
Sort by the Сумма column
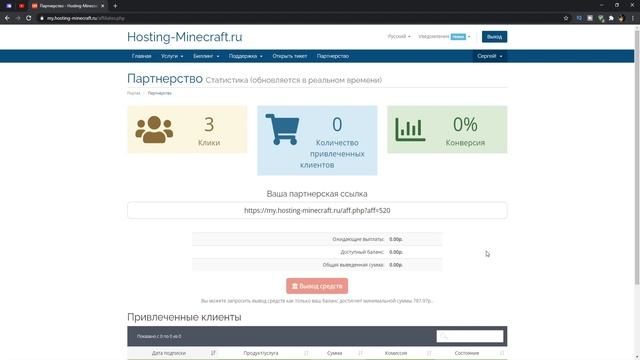tap(339, 353)
